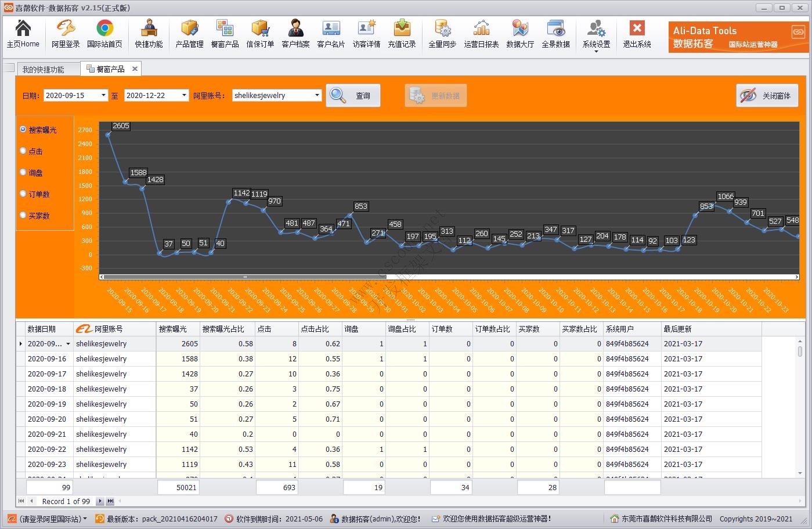The height and width of the screenshot is (529, 812).
Task: Click the 搜索曝光 total 50021 field
Action: coord(178,487)
